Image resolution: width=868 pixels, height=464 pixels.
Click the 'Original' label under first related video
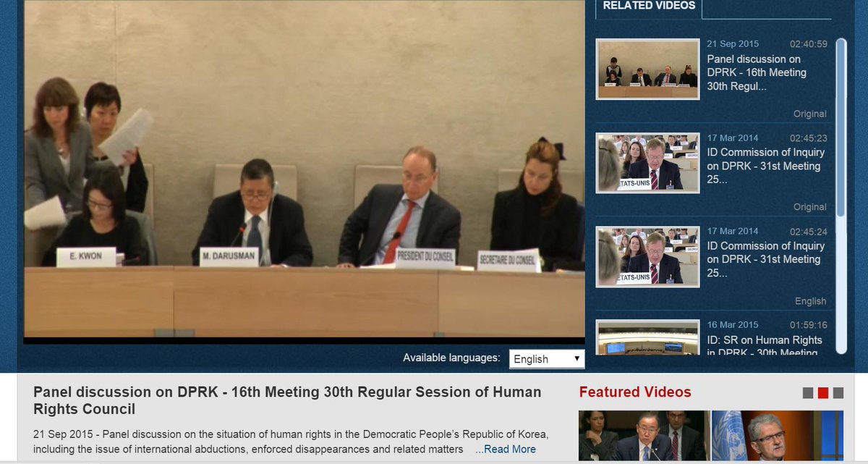[x=809, y=114]
